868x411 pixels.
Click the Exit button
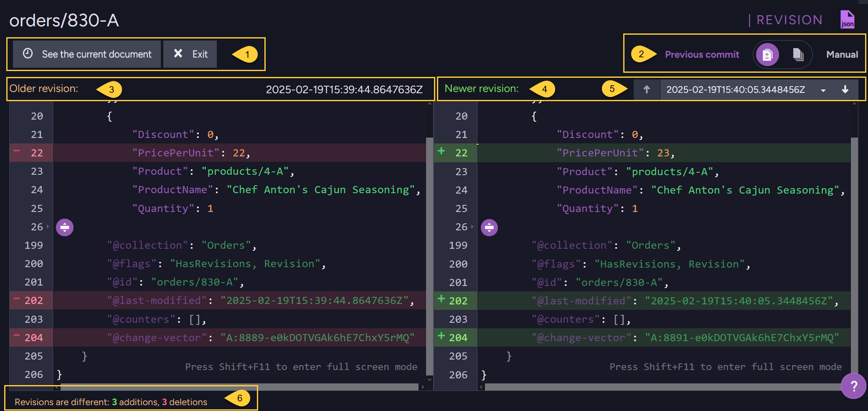click(x=190, y=54)
